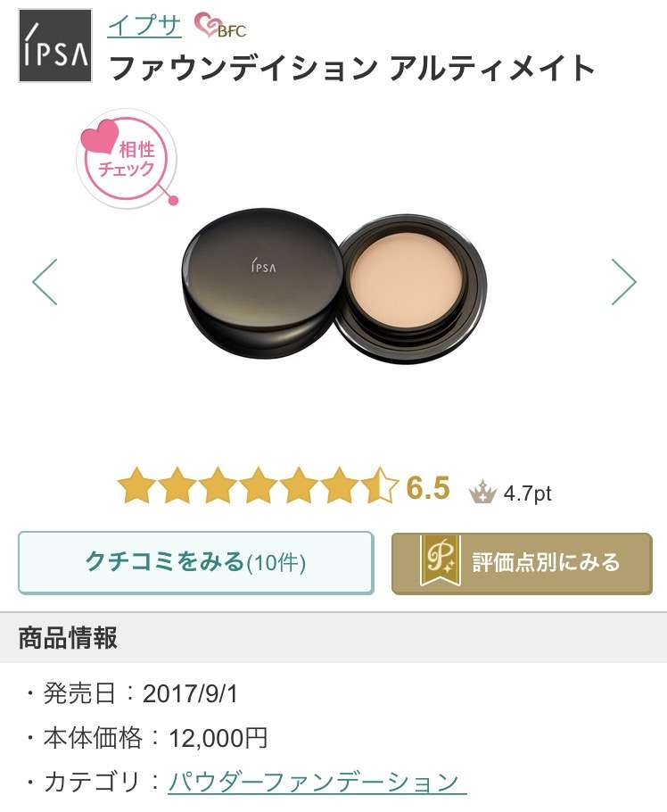Viewport: 667px width, 812px height.
Task: Show next product image with right arrow
Action: point(623,282)
